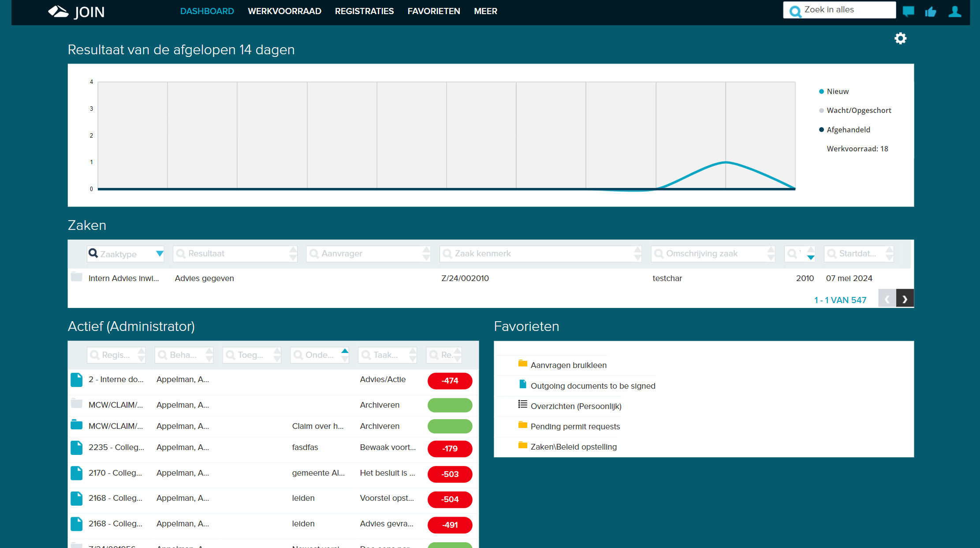Click the red -474 deadline badge

tap(450, 381)
